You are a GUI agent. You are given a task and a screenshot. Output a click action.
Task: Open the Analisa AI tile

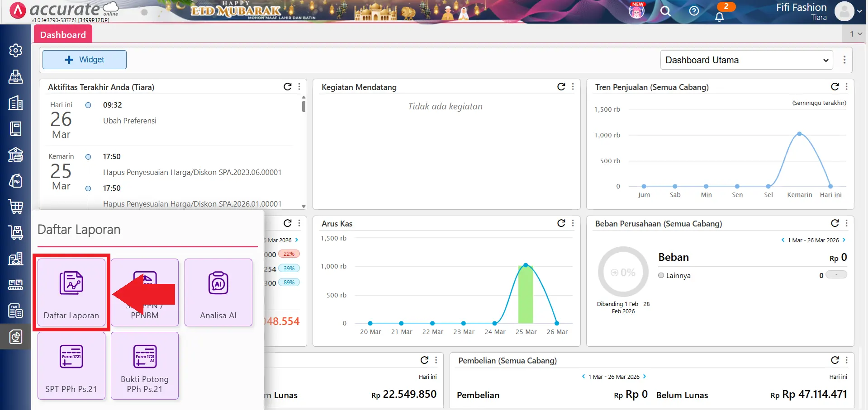click(x=218, y=292)
